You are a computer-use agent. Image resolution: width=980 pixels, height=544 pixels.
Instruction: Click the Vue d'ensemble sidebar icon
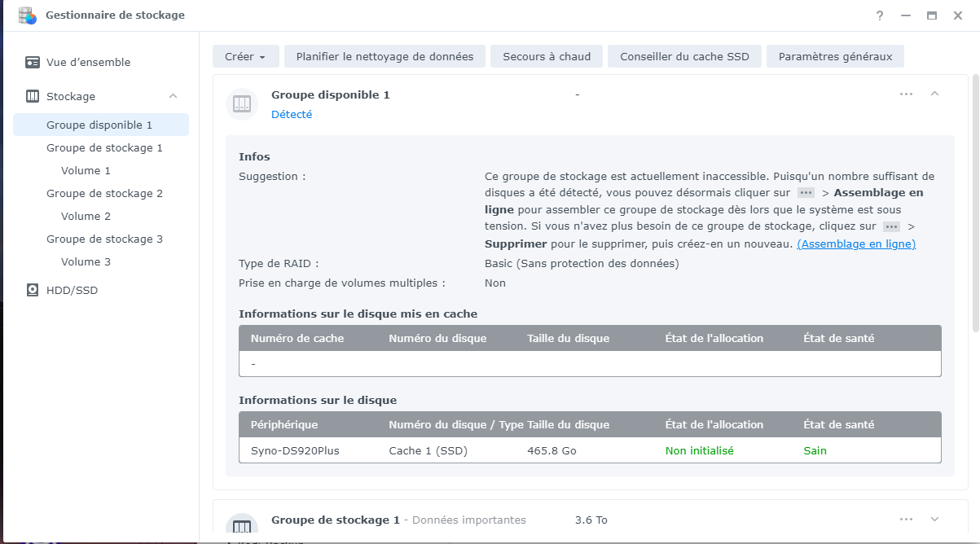coord(33,62)
